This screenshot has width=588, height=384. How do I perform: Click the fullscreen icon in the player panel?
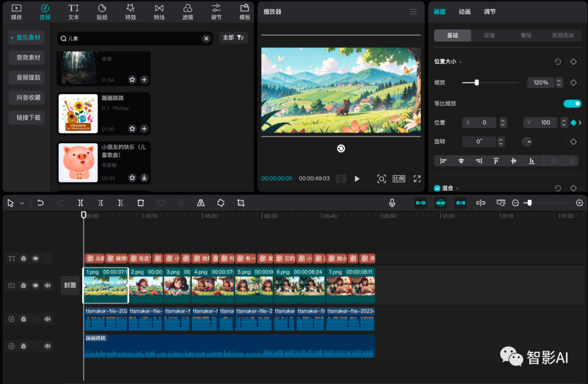tap(416, 178)
